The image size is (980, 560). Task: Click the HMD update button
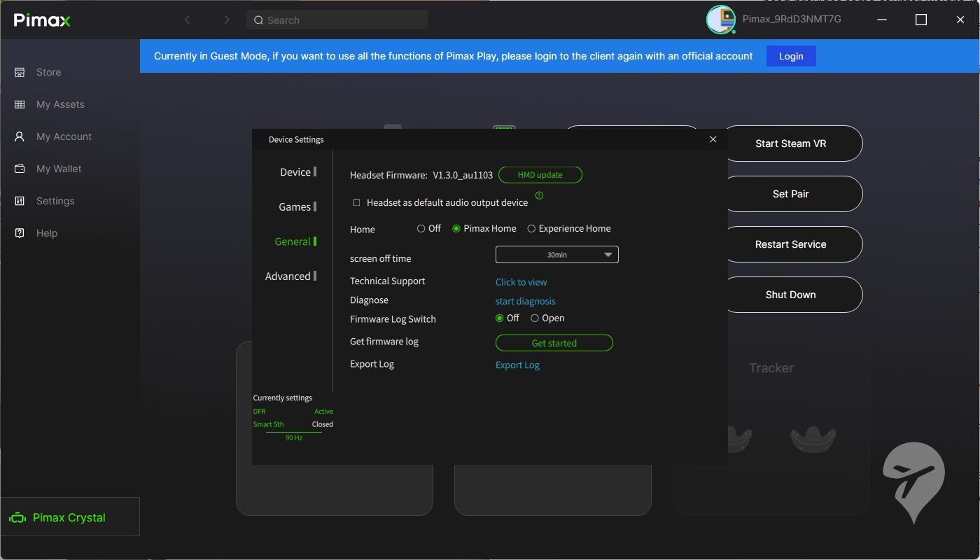540,175
